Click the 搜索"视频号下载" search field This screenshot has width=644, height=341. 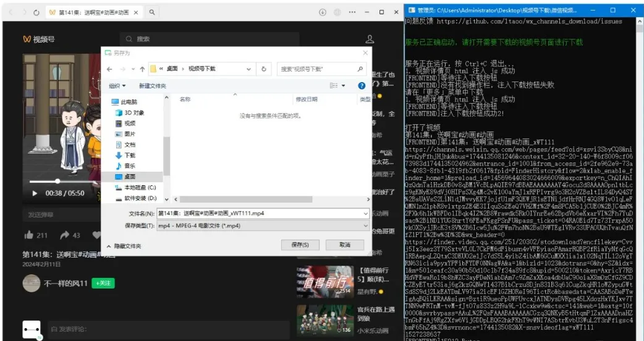point(322,69)
